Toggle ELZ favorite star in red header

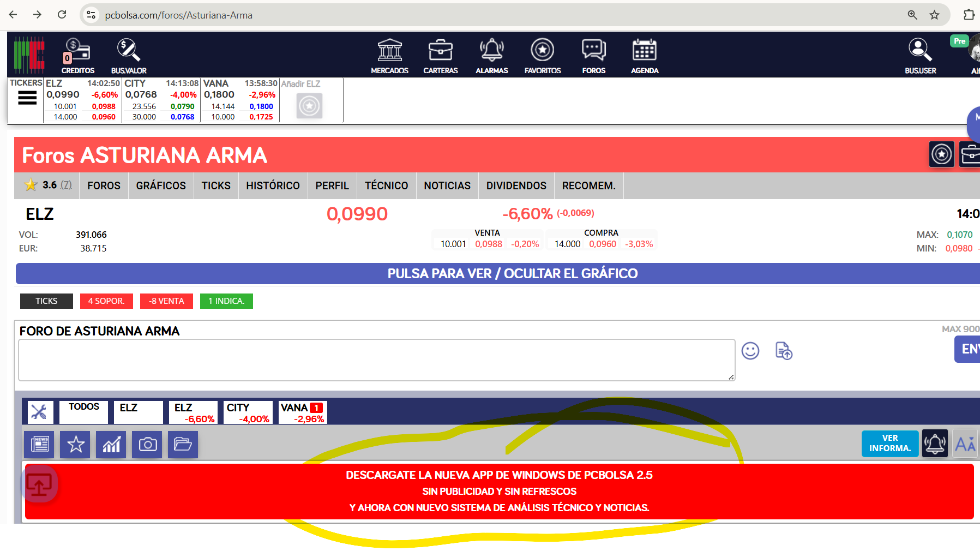(x=941, y=154)
